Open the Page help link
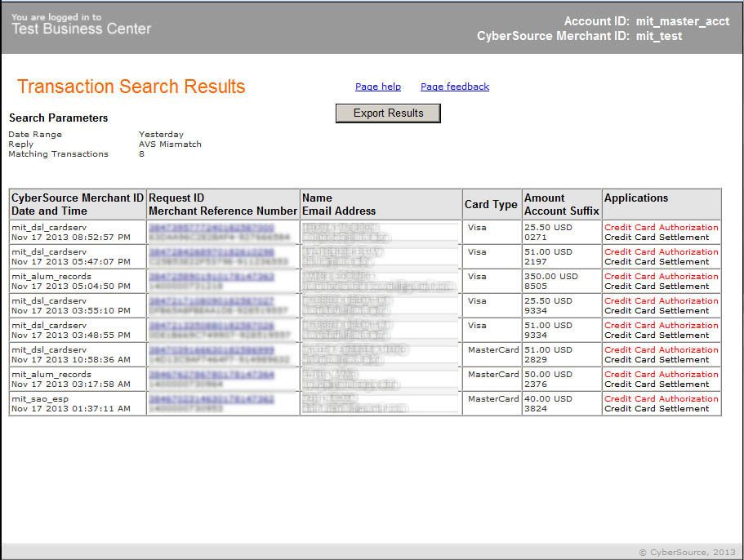744x560 pixels. pos(378,87)
